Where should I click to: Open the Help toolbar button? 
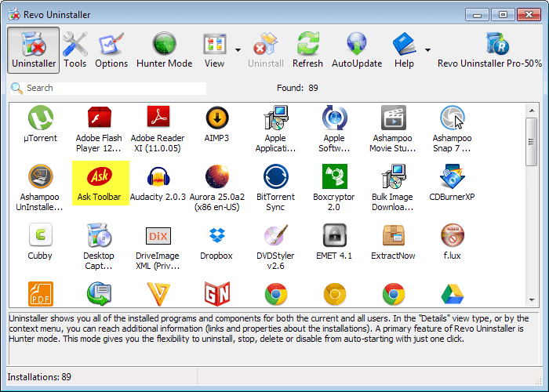pos(404,50)
